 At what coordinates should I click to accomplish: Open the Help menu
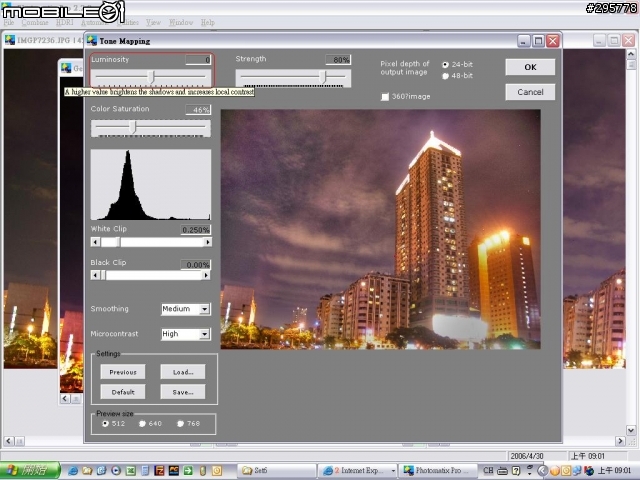point(208,22)
